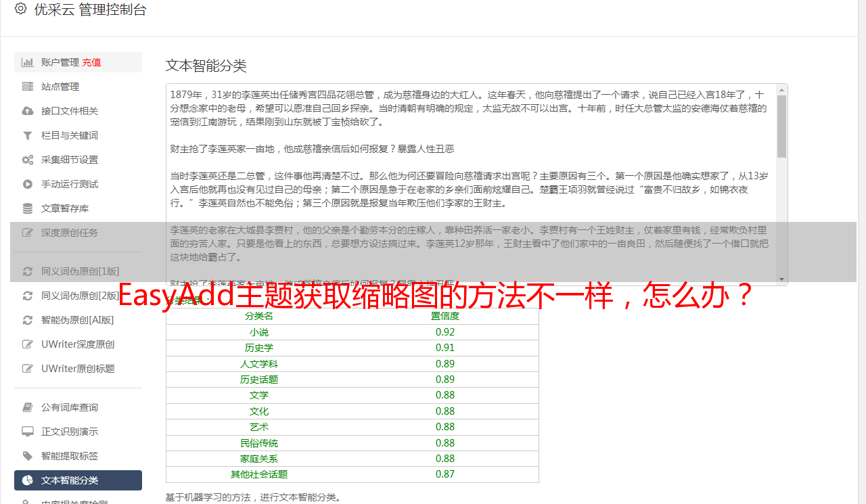Open 站点管理 in the sidebar
The image size is (866, 504).
click(78, 87)
